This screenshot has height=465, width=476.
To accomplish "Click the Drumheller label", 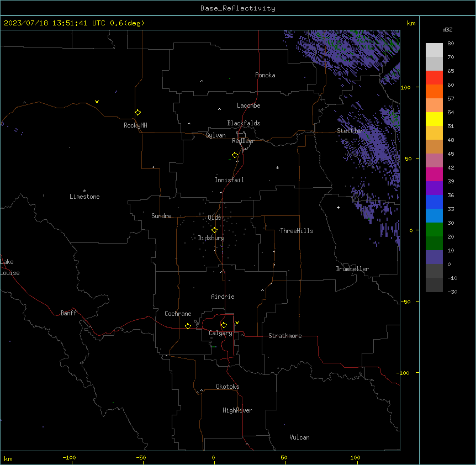I will (352, 269).
